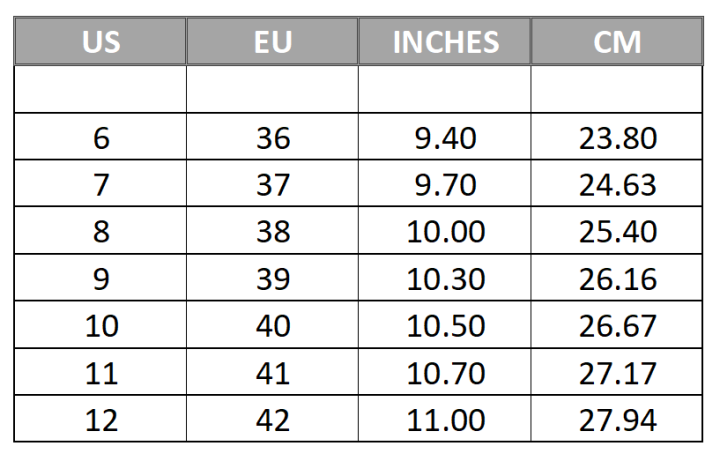The height and width of the screenshot is (461, 720).
Task: Click the US size 12 cell
Action: coord(101,419)
